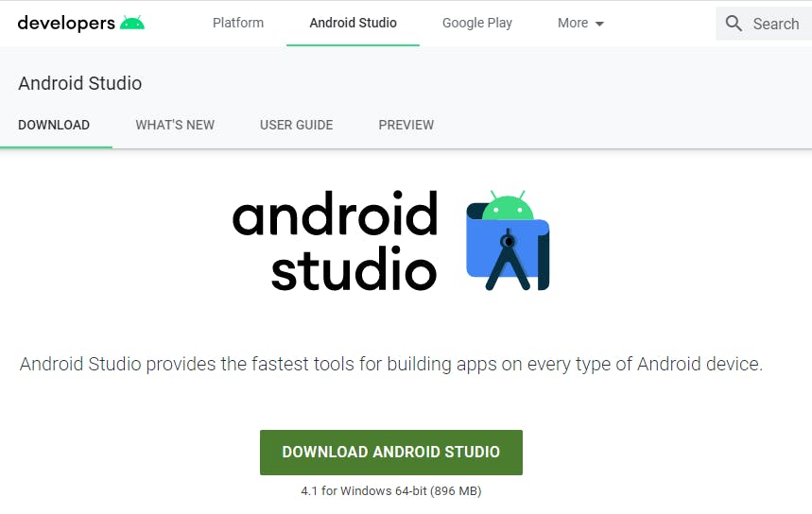
Task: Focus the Search input field
Action: [x=764, y=24]
